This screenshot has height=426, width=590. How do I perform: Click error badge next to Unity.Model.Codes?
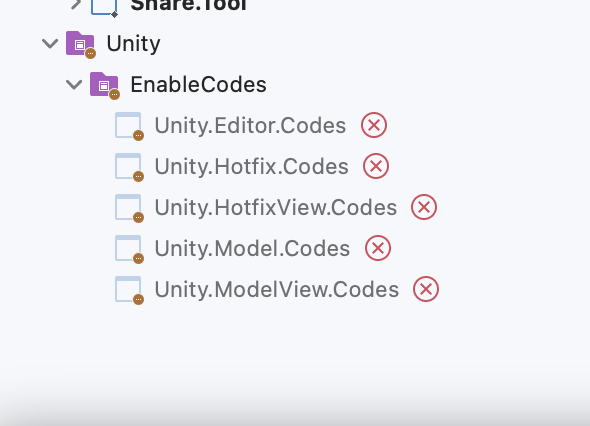click(378, 248)
